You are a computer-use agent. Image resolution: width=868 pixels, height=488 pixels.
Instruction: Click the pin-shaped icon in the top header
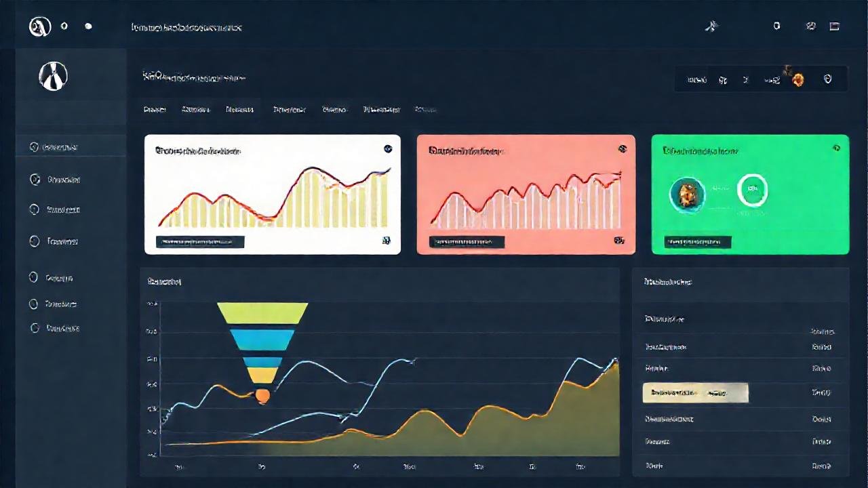click(x=711, y=26)
